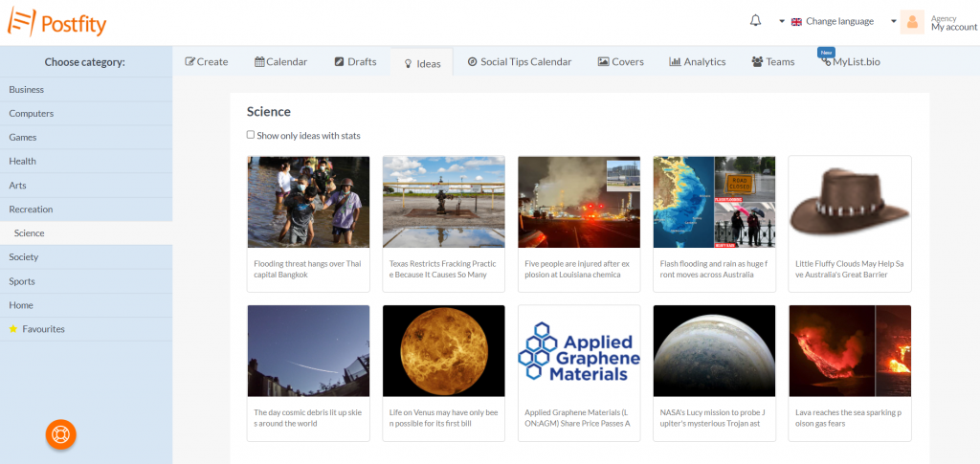Screen dimensions: 980x464
Task: Click 'The day cosmic debris lit up' caption
Action: click(x=307, y=418)
